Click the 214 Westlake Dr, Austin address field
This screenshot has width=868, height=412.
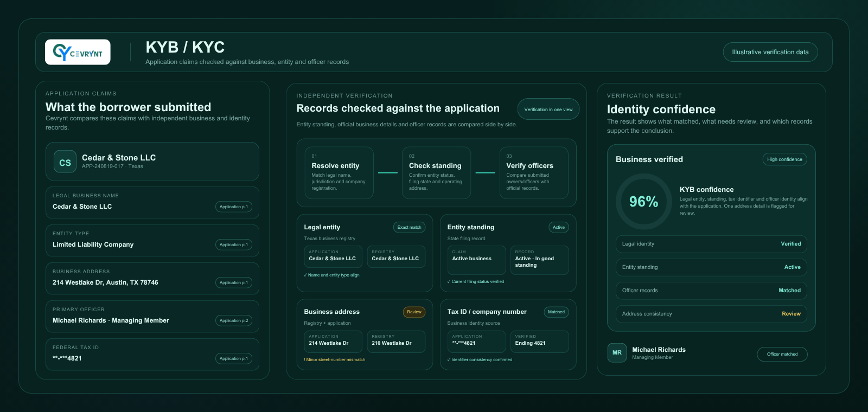tap(152, 279)
